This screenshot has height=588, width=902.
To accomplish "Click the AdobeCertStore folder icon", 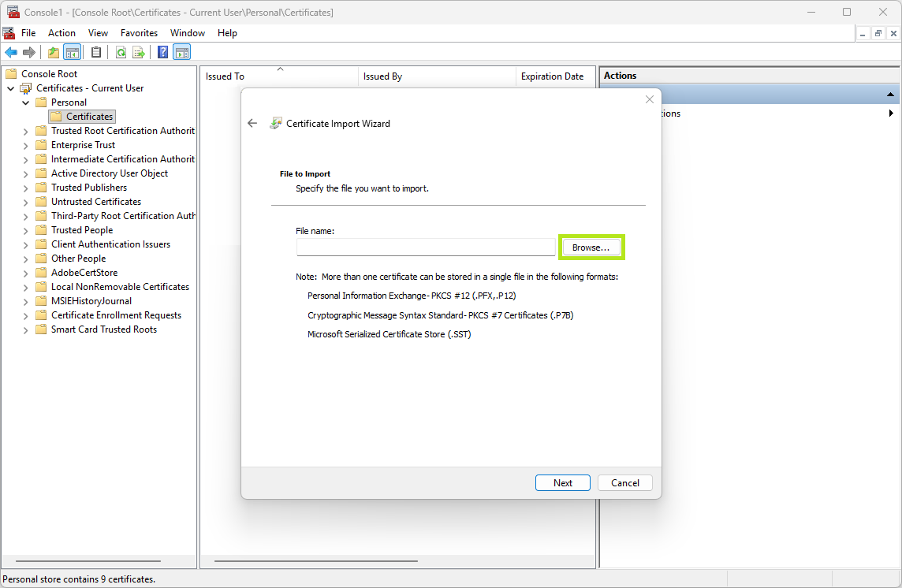I will (x=41, y=273).
